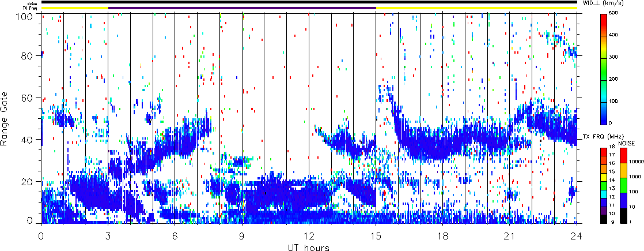Viewport: 644px width, 251px height.
Task: Select the 21 tick on UT hours axis
Action: click(x=510, y=237)
